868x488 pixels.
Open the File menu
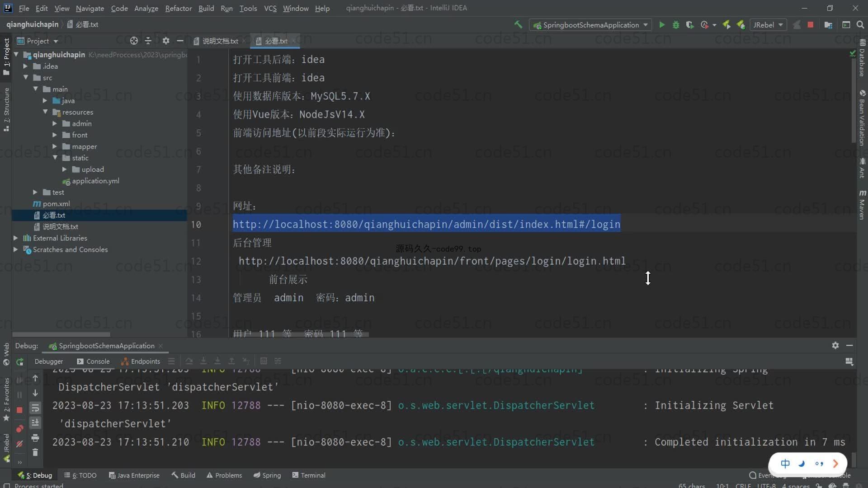tap(24, 8)
